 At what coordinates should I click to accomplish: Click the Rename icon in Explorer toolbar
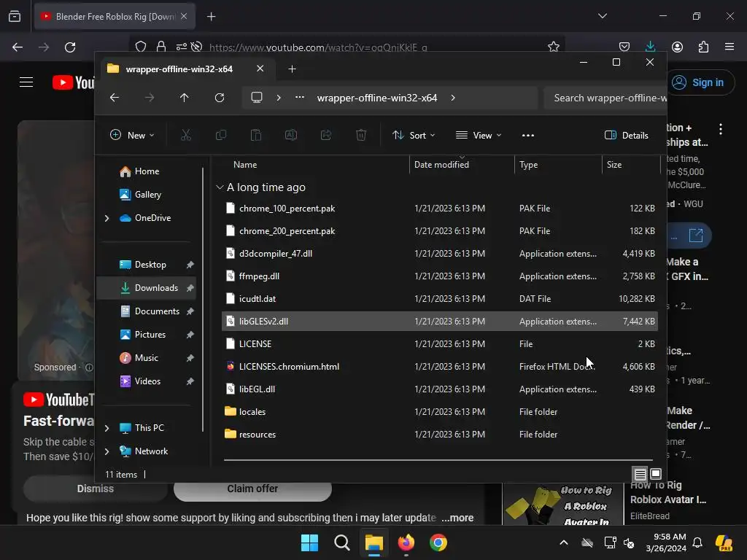pyautogui.click(x=291, y=135)
